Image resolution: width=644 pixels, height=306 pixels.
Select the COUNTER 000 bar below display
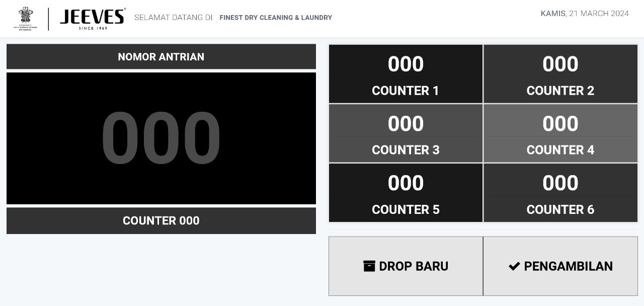pos(161,220)
